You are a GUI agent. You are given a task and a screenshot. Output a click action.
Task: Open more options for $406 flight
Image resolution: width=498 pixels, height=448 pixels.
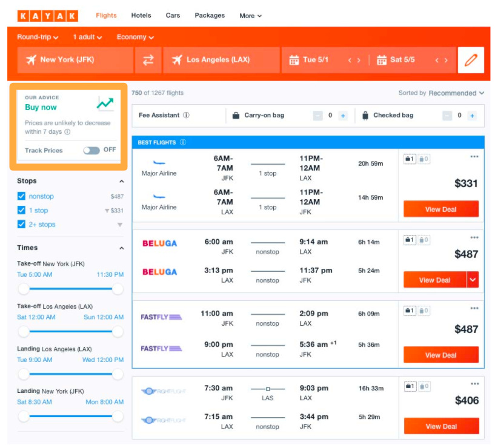[474, 384]
